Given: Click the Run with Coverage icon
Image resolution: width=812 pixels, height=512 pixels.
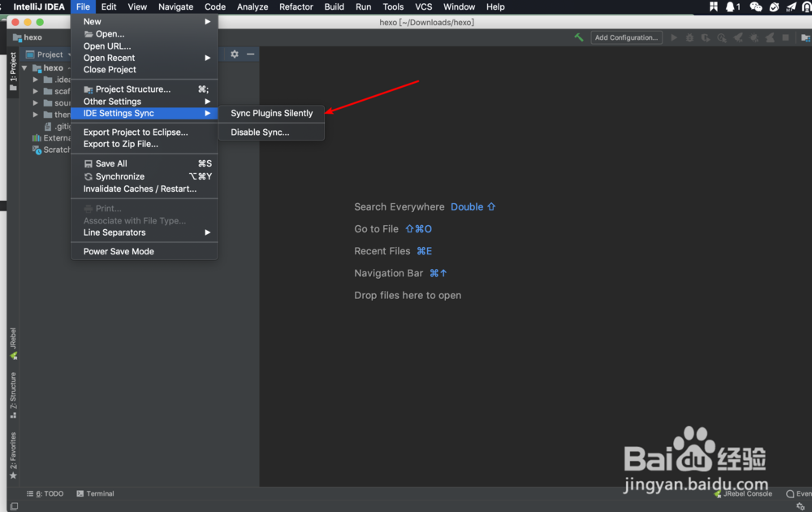Looking at the screenshot, I should point(706,37).
